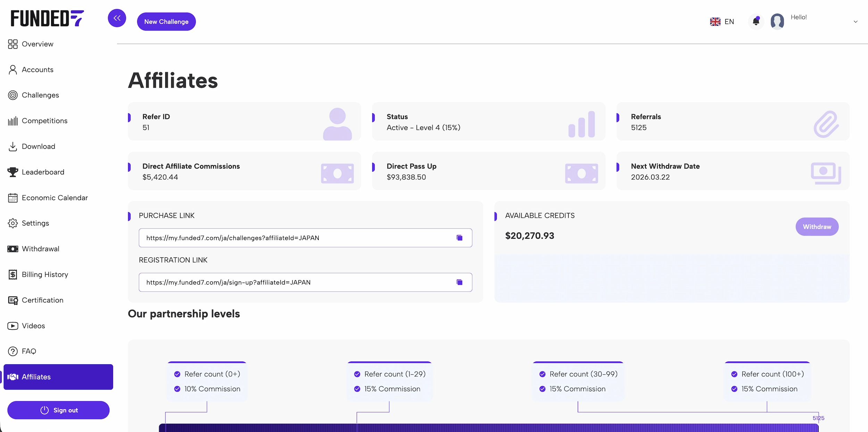Click the Leaderboard trophy icon
The height and width of the screenshot is (432, 868).
13,172
